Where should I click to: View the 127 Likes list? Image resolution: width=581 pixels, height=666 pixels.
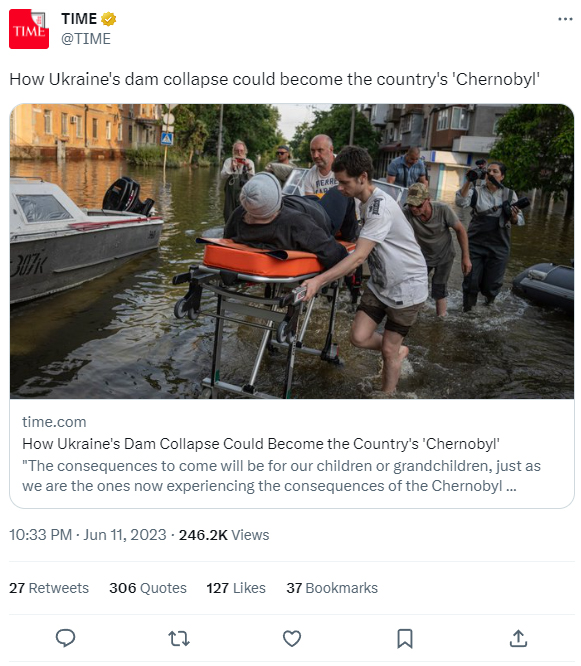point(236,588)
